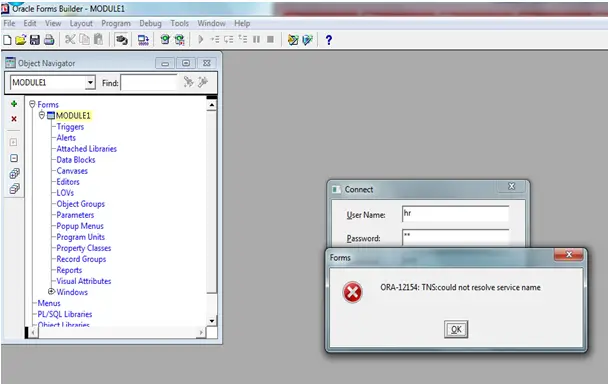
Task: Click the Collapse node sidebar icon
Action: coord(14,158)
